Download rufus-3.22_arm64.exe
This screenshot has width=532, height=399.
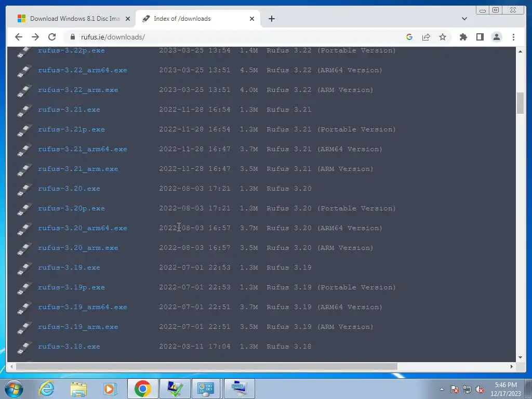click(x=83, y=70)
